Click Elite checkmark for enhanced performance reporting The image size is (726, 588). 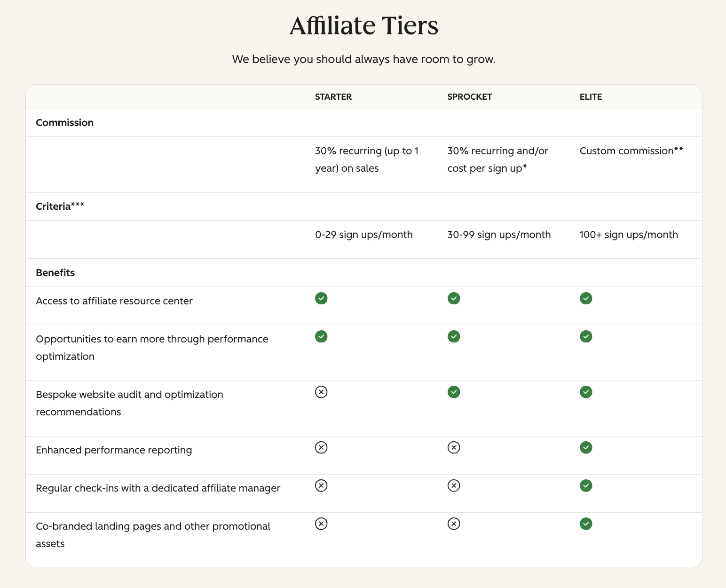(586, 447)
